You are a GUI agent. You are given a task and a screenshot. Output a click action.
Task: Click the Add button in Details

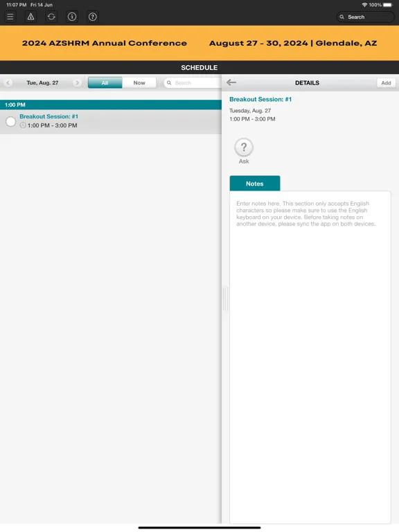[386, 83]
